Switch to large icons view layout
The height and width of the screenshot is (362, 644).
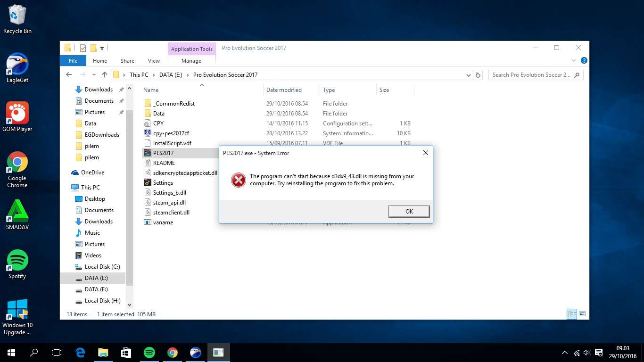tap(582, 314)
